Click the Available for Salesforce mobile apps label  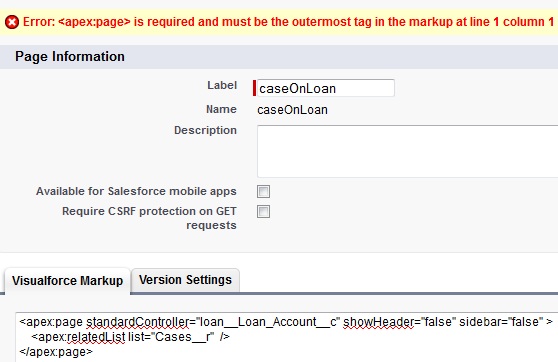coord(136,191)
